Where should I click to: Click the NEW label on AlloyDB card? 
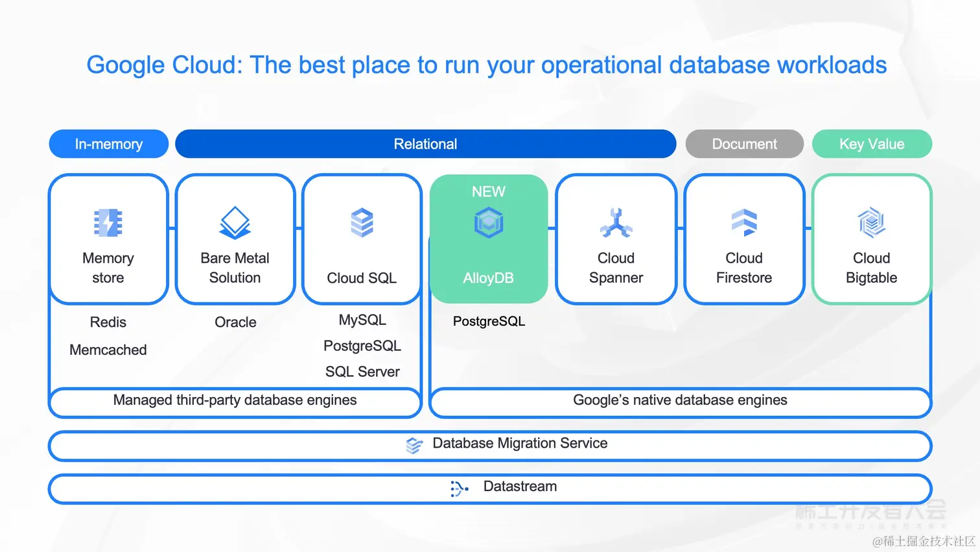click(489, 192)
